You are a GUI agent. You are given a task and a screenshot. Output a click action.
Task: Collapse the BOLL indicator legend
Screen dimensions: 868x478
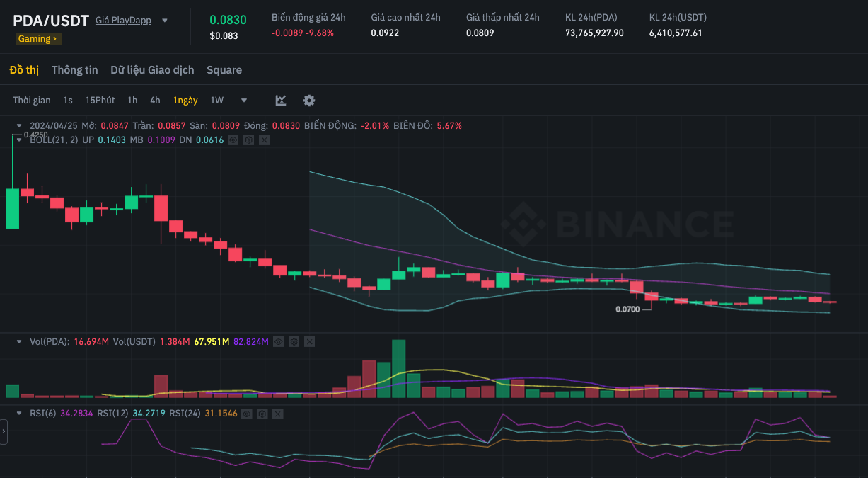coord(19,140)
